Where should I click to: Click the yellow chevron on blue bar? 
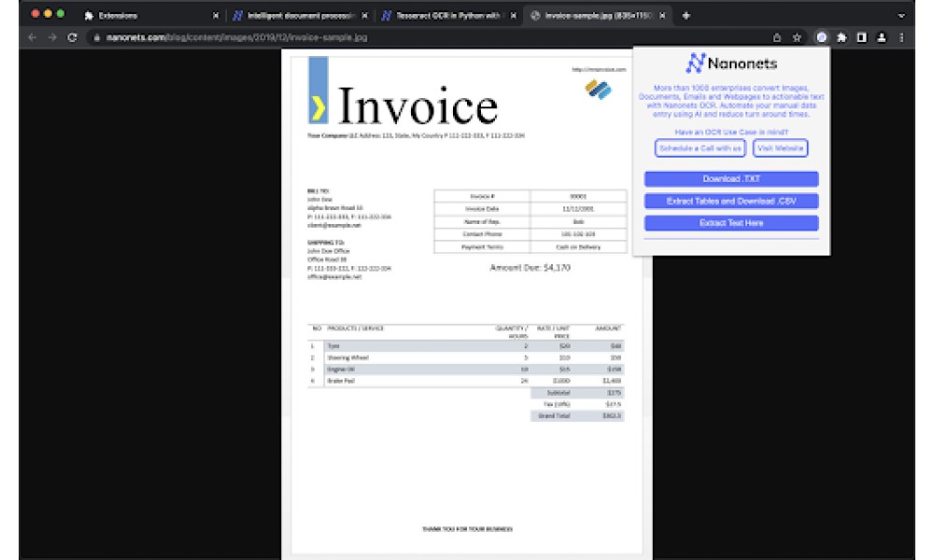[x=318, y=108]
